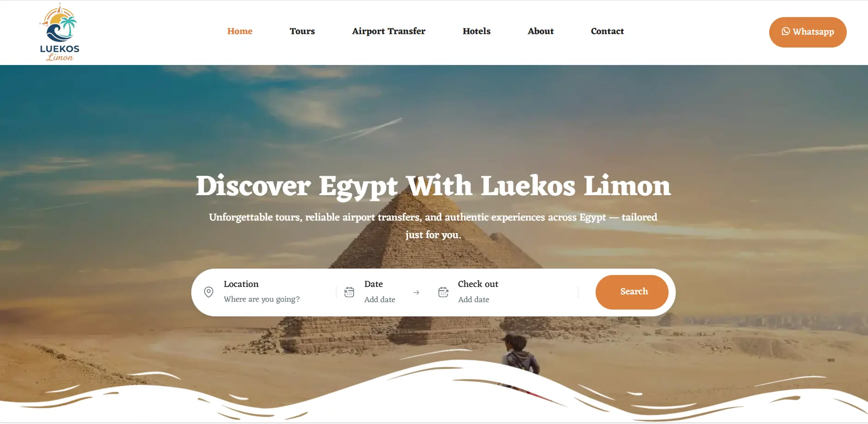This screenshot has width=868, height=424.
Task: Open the Check out 'Add date' picker
Action: click(474, 299)
